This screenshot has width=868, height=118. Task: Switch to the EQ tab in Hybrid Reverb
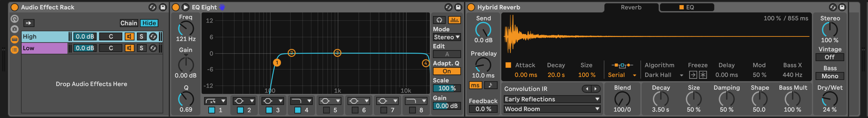coord(686,7)
